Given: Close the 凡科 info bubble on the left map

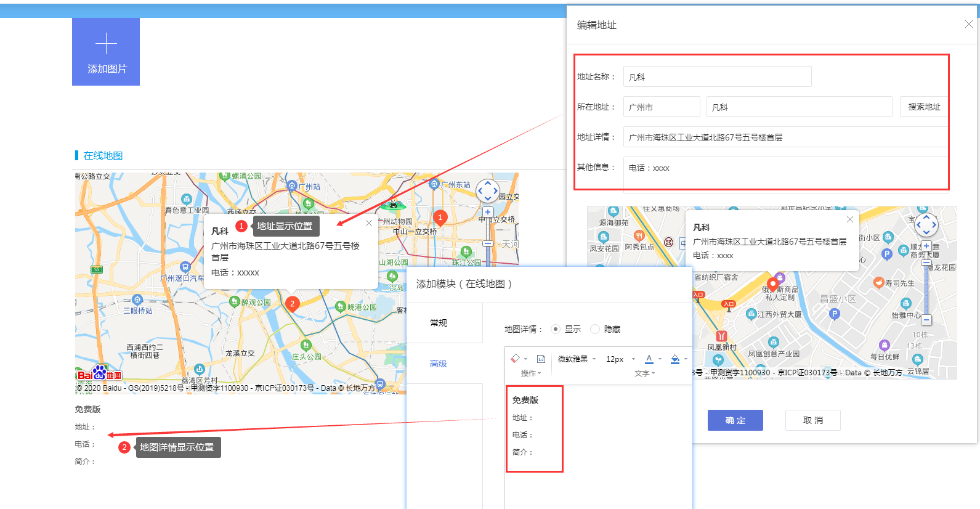Looking at the screenshot, I should [368, 223].
